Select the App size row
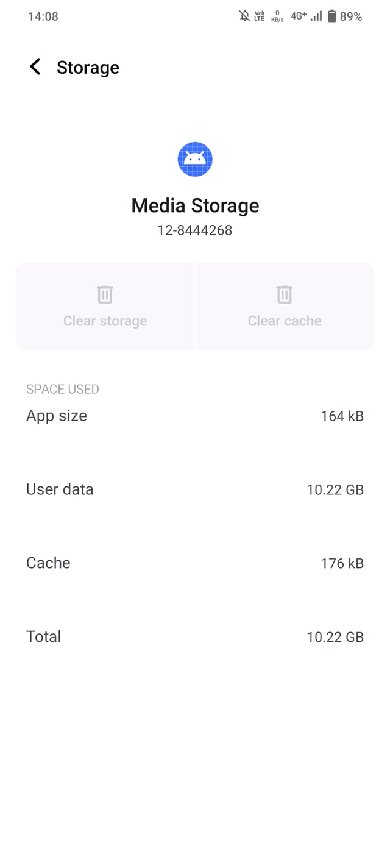Screen dimensions: 390x868 195,416
